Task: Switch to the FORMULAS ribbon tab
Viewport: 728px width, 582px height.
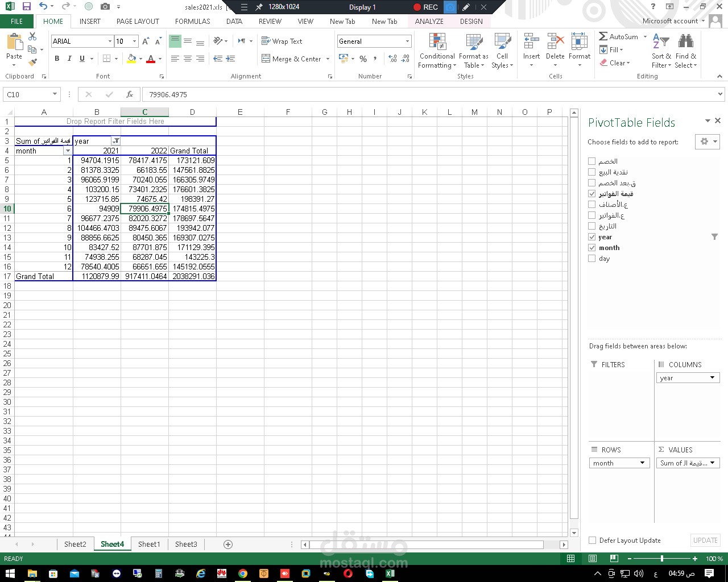Action: pyautogui.click(x=192, y=21)
